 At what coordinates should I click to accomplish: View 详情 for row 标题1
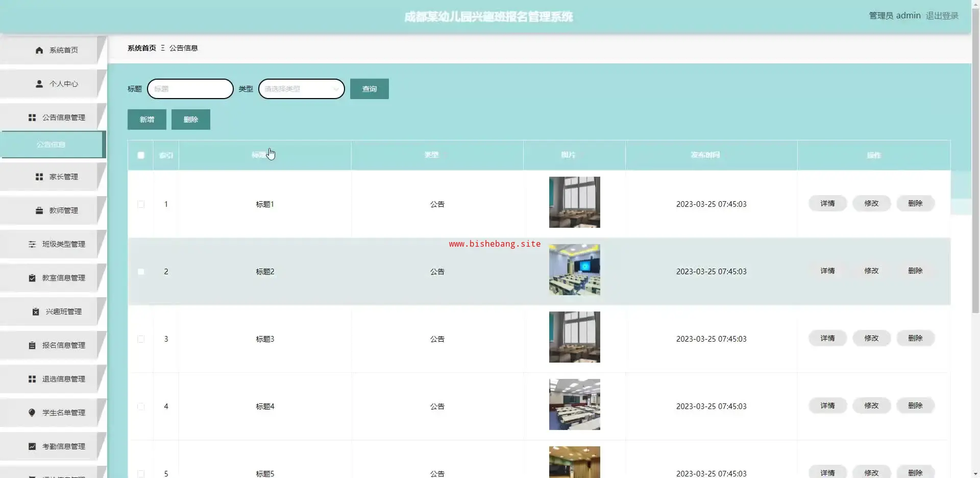point(828,203)
